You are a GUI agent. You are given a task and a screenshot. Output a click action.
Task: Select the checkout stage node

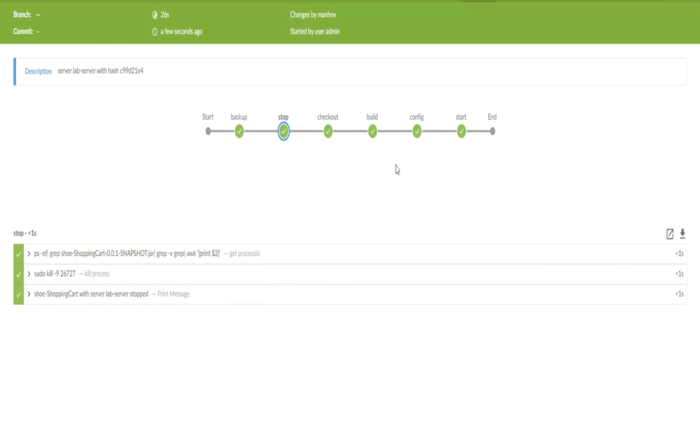pos(328,131)
